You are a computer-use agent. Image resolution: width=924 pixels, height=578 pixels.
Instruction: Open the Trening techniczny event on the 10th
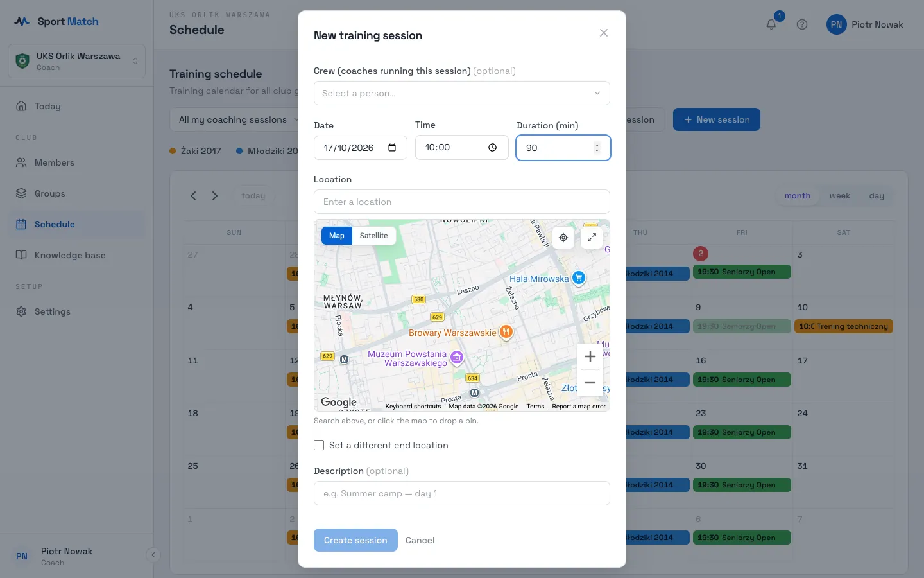844,326
